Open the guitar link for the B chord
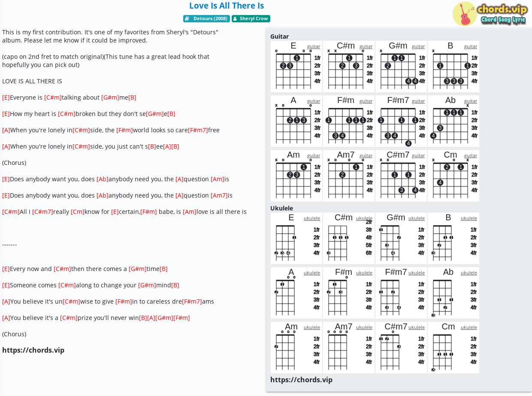 (471, 46)
